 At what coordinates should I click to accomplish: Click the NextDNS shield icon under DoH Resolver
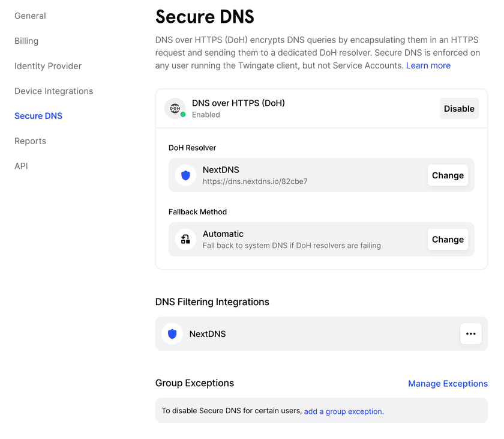tap(185, 175)
